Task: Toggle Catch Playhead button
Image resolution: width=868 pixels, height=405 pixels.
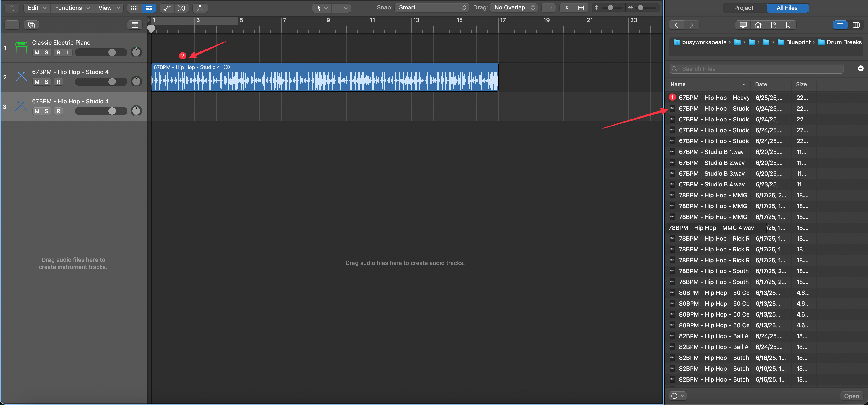Action: click(200, 8)
